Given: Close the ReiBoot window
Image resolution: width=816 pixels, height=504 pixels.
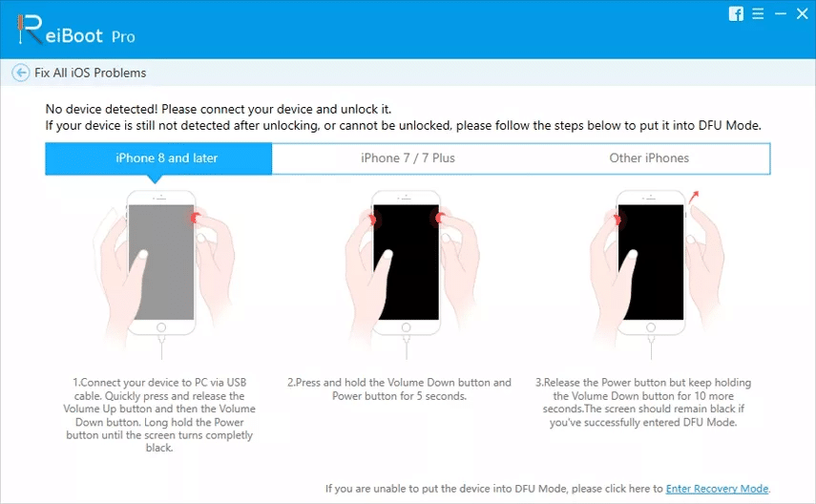Looking at the screenshot, I should [x=802, y=14].
